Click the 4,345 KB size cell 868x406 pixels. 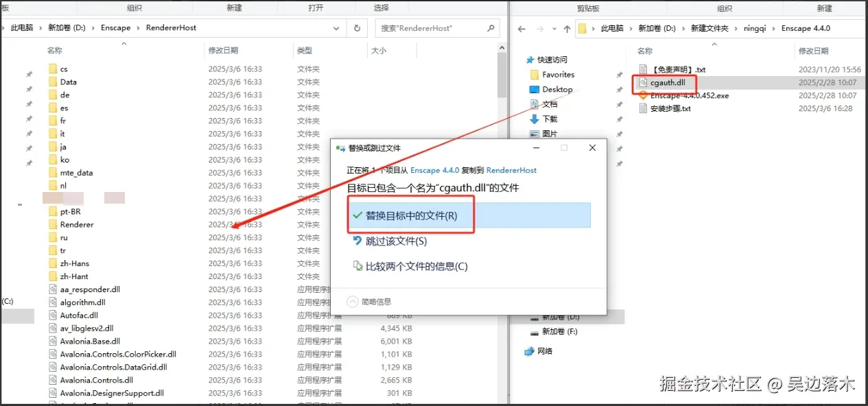point(396,329)
